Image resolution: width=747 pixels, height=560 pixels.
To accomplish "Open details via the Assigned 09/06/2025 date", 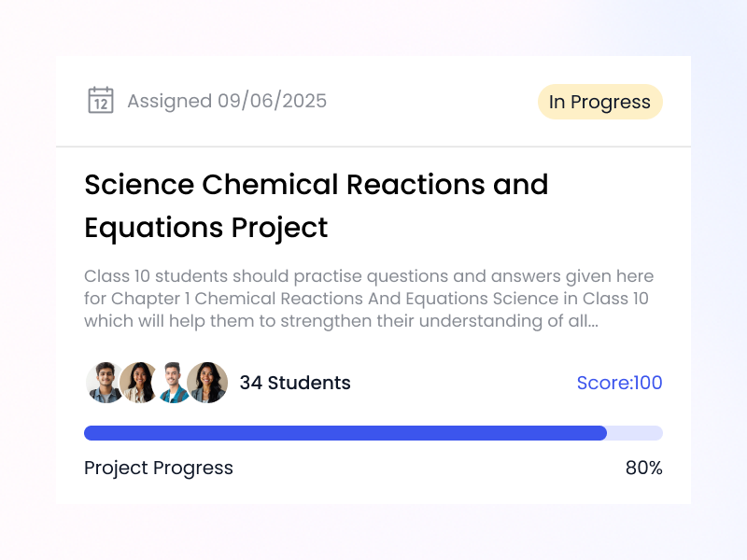I will (x=227, y=101).
